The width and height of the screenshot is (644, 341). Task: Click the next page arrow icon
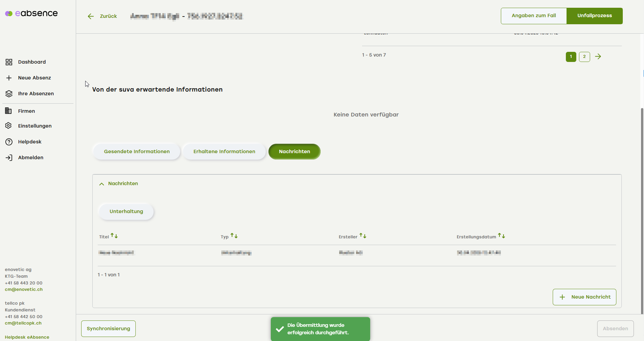pyautogui.click(x=598, y=57)
